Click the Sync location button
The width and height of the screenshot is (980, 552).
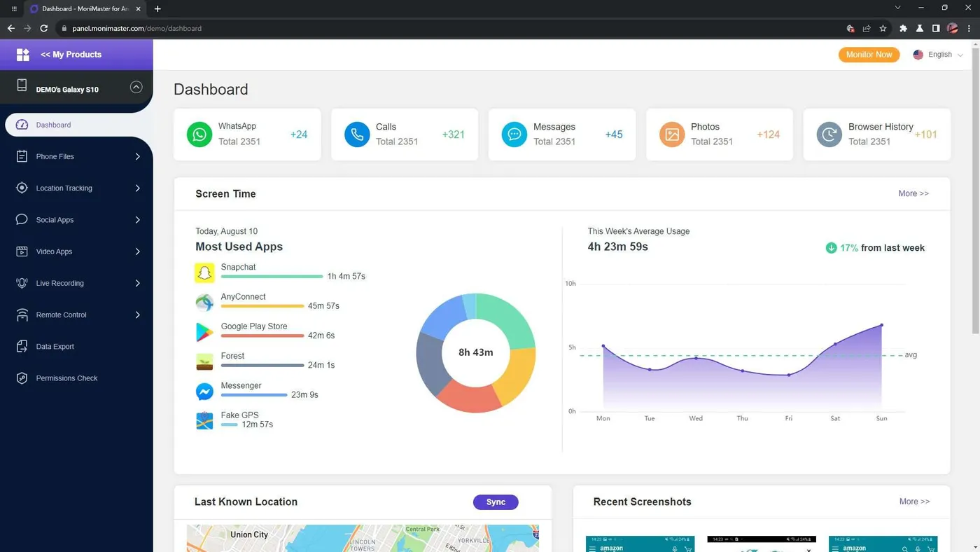tap(496, 502)
